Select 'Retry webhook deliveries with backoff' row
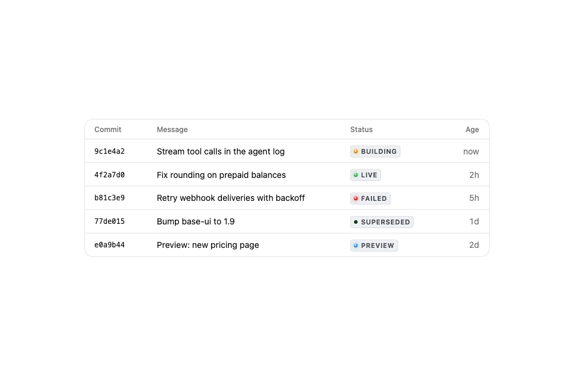 [287, 198]
